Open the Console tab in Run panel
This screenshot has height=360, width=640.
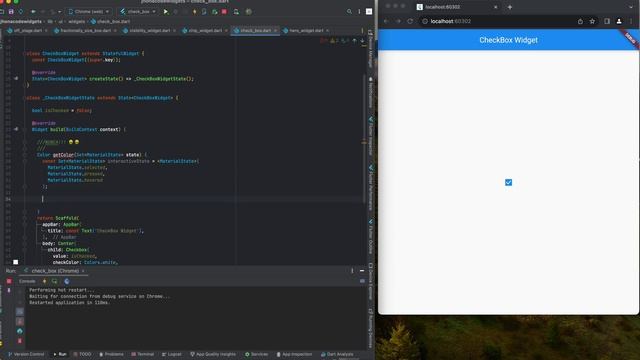pos(27,281)
